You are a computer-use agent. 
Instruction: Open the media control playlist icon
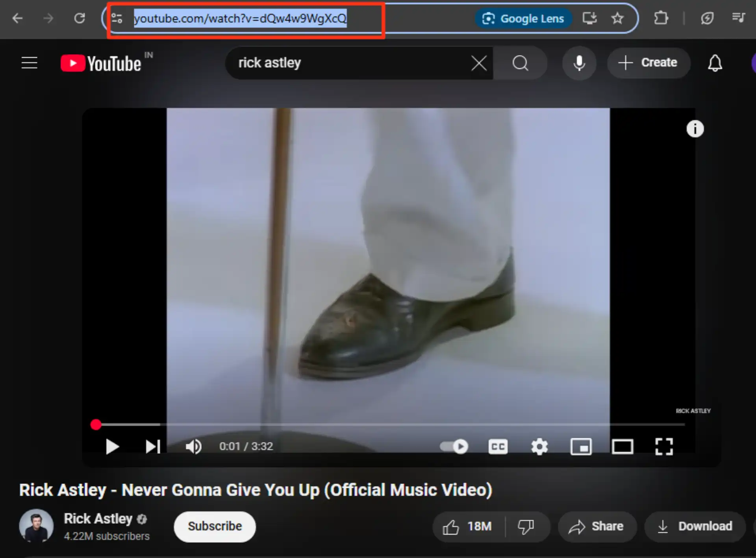click(738, 18)
